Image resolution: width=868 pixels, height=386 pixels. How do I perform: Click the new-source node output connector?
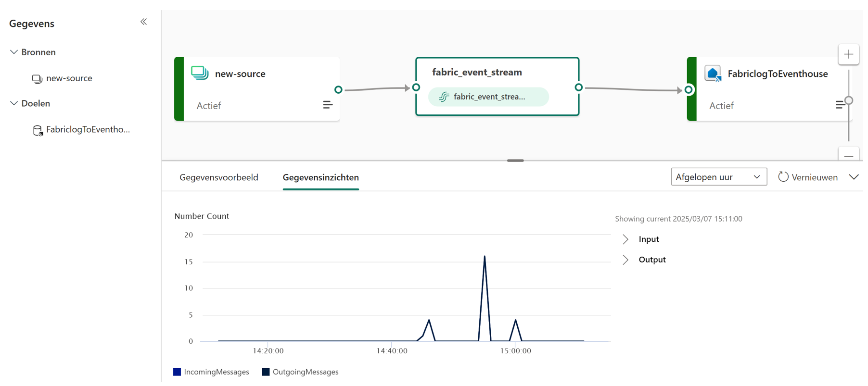click(x=338, y=89)
